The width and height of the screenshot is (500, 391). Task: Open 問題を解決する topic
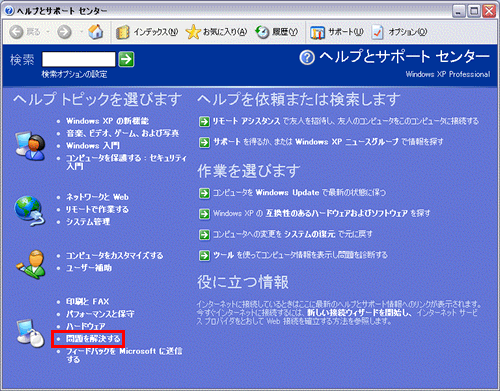(93, 339)
